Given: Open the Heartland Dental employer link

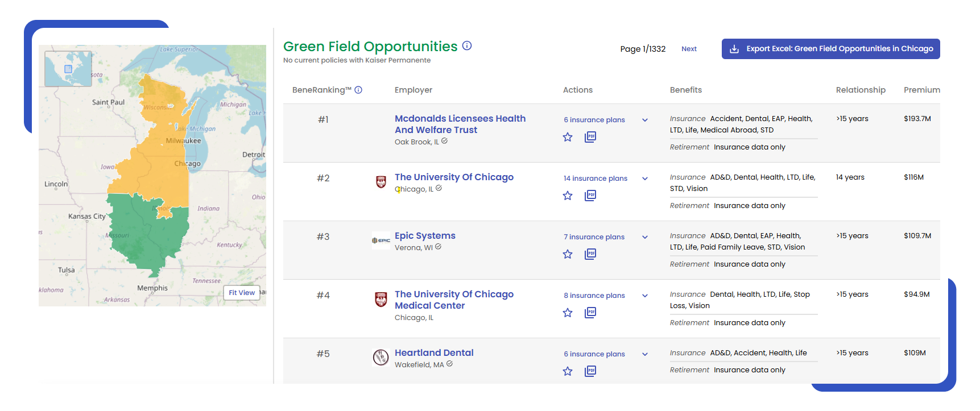Looking at the screenshot, I should click(x=434, y=352).
